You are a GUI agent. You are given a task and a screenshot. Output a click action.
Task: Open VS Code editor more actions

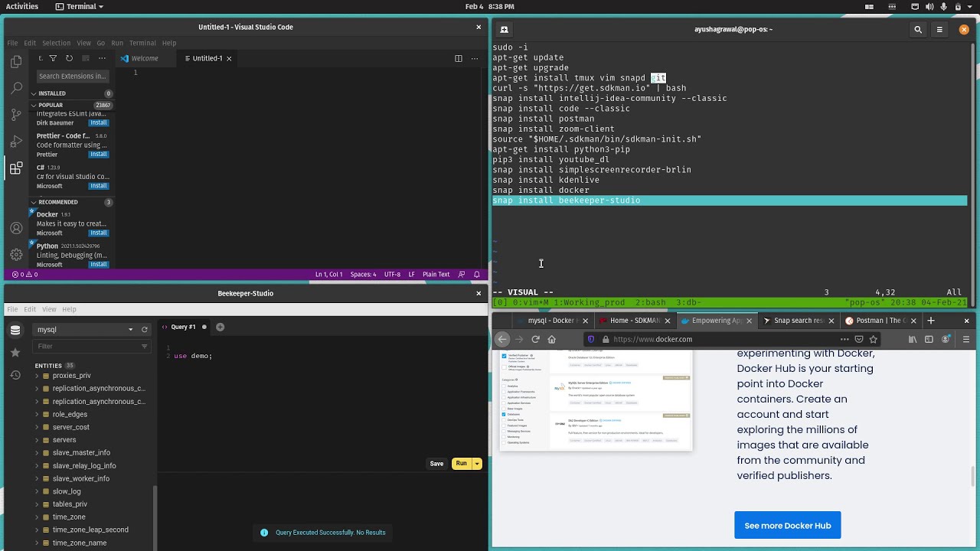click(475, 58)
